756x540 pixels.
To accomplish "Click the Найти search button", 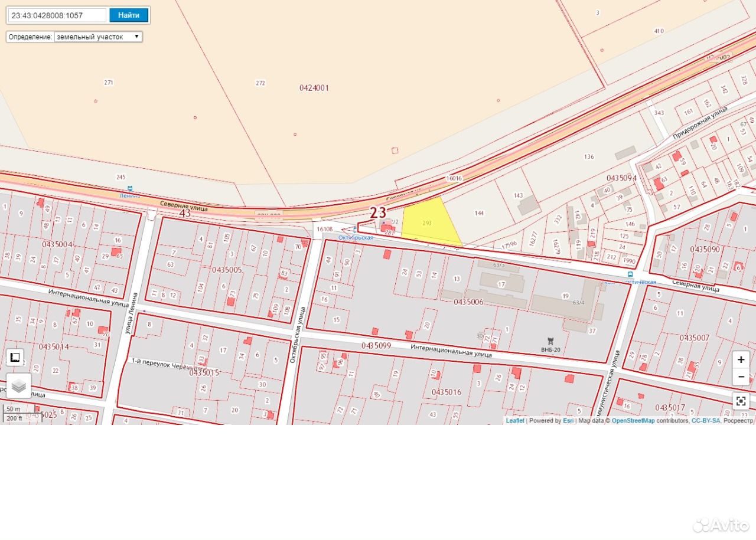I will click(129, 15).
